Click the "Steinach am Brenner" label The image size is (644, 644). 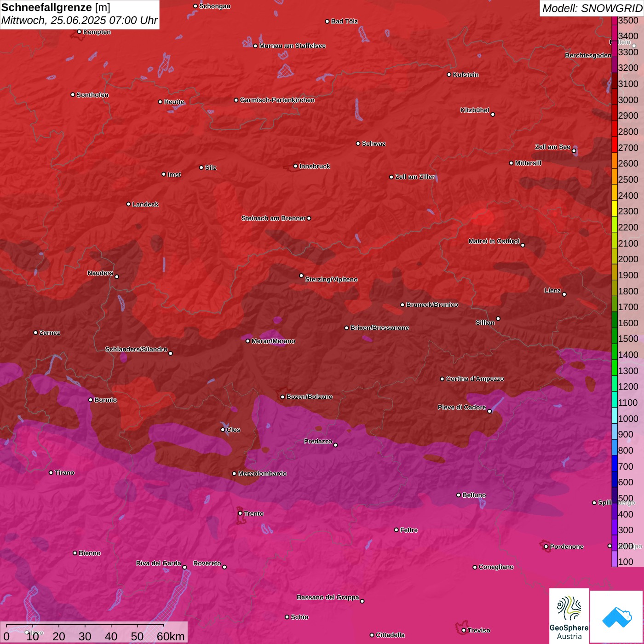click(274, 218)
